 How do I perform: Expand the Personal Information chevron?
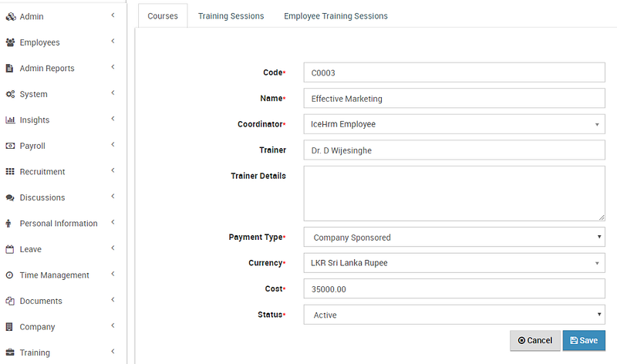point(113,222)
